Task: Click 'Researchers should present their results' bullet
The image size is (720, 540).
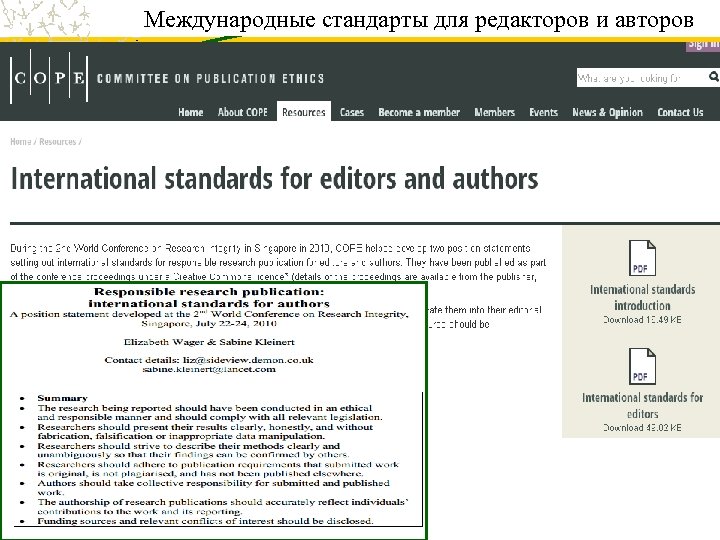Action: tap(205, 432)
